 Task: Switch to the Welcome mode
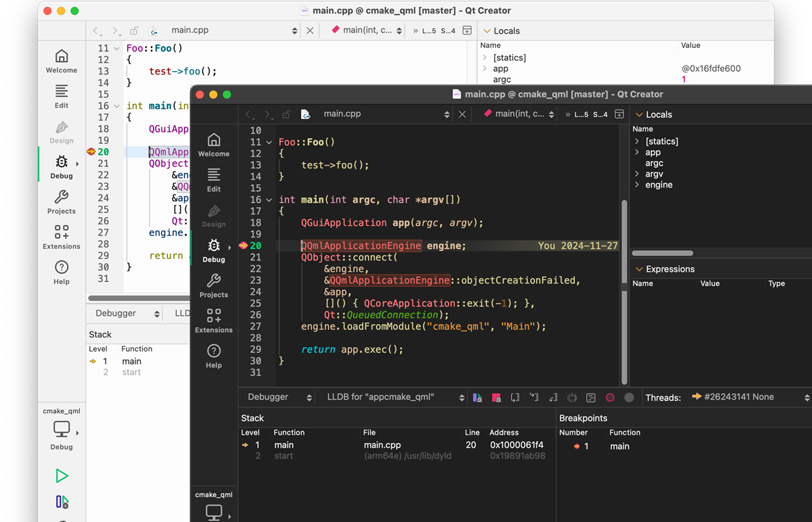pyautogui.click(x=214, y=144)
